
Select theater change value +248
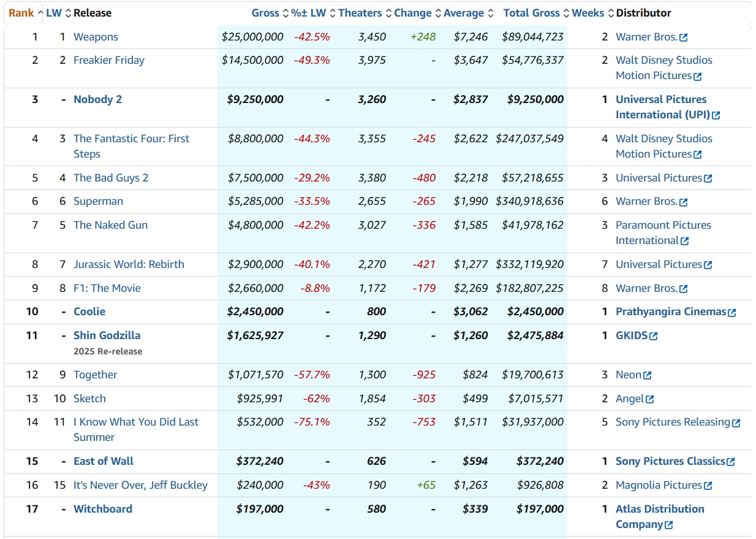pos(423,37)
